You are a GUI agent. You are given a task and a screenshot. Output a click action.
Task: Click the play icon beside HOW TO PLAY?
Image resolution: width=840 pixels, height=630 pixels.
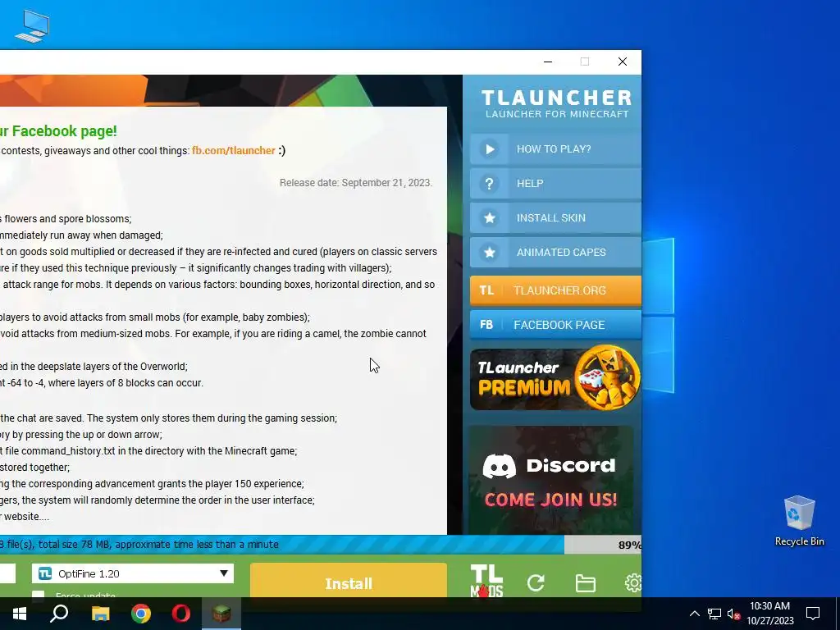[x=490, y=149]
